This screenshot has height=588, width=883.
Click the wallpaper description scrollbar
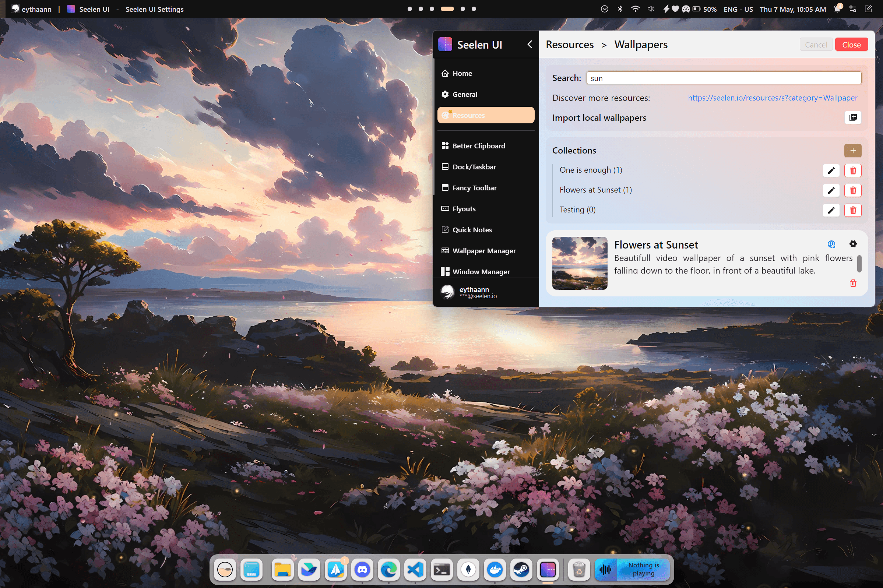[859, 264]
